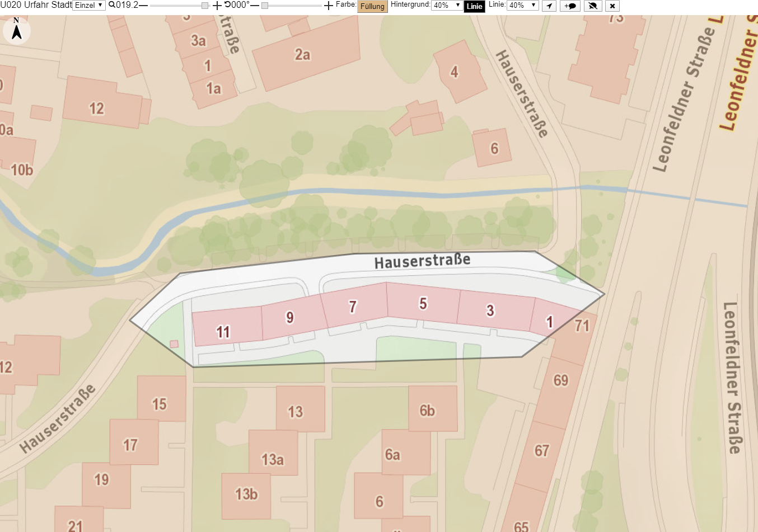Click the zoom slider handle
The image size is (758, 532).
(205, 6)
